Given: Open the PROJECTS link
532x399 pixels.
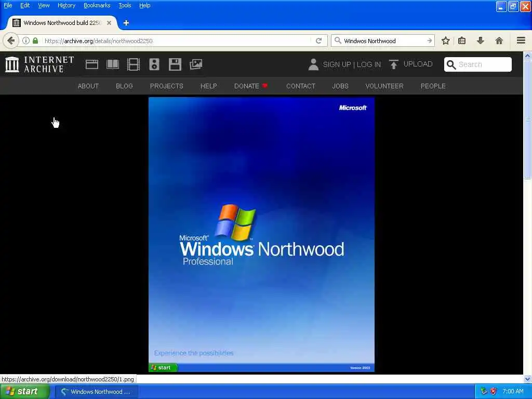Looking at the screenshot, I should (167, 86).
